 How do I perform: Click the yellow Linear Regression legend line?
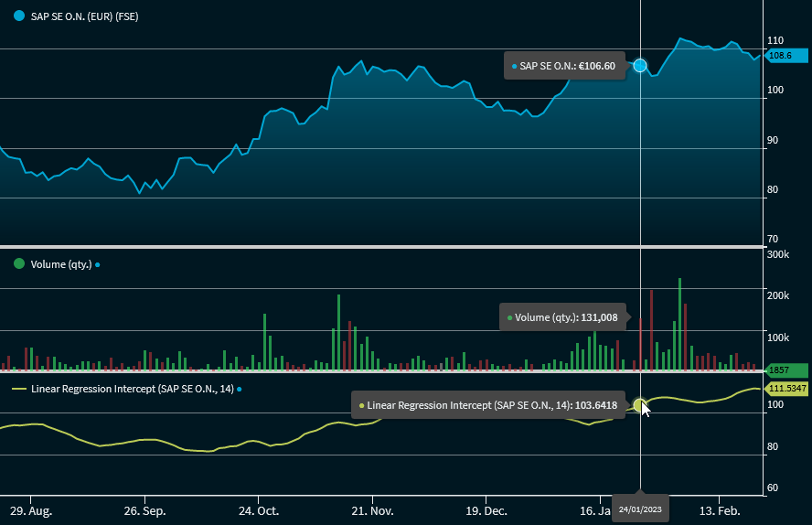[x=19, y=389]
